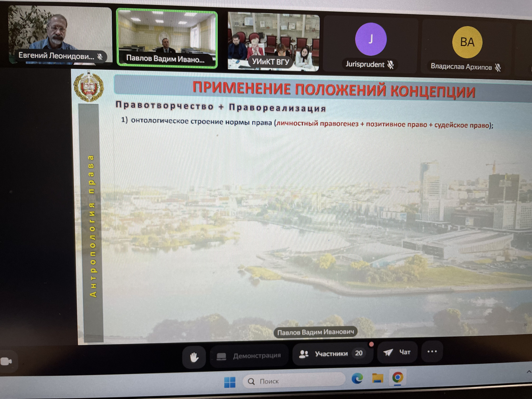This screenshot has height=399, width=532.
Task: Toggle the camera icon in call controls
Action: (x=6, y=361)
